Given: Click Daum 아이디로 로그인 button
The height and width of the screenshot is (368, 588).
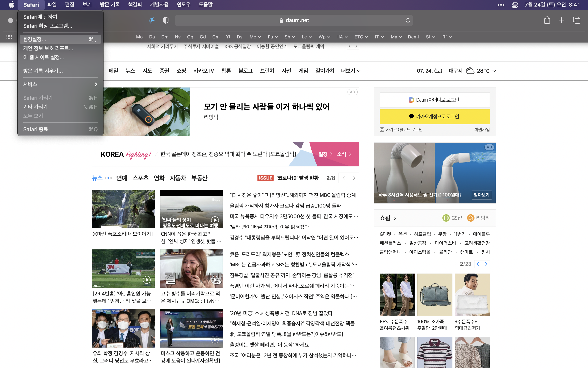Looking at the screenshot, I should coord(435,100).
